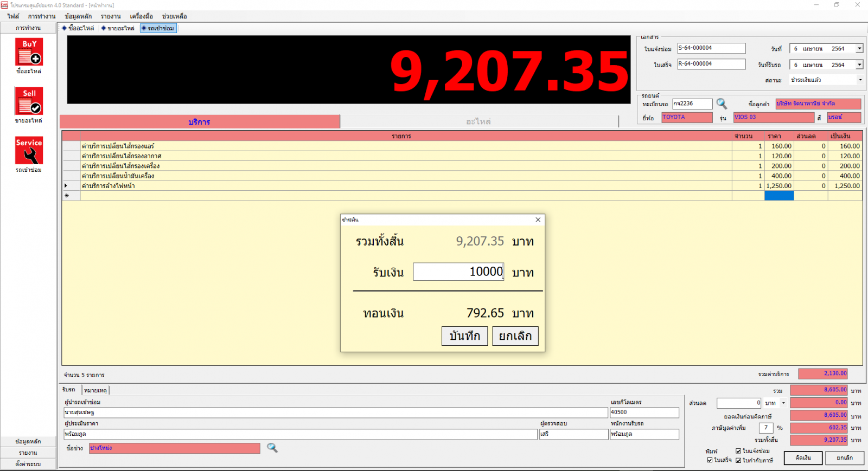The height and width of the screenshot is (471, 868).
Task: Open the รายงาน menu in menu bar
Action: (111, 16)
